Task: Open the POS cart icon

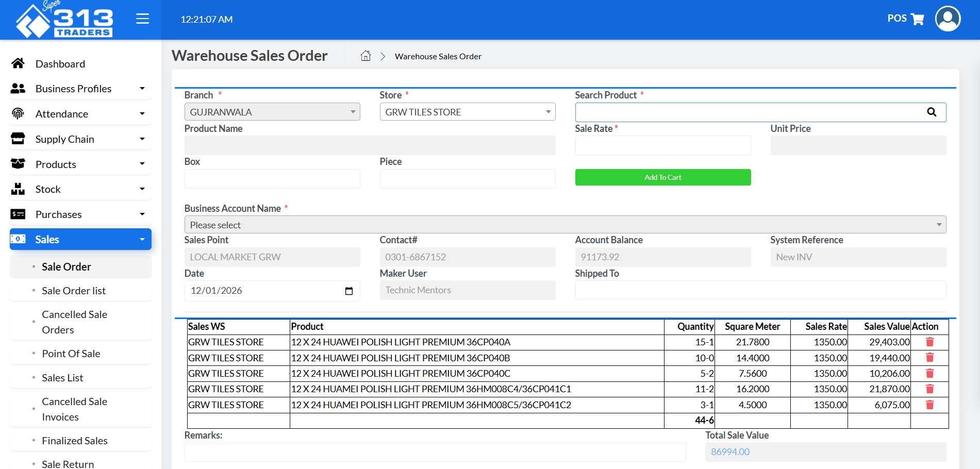Action: click(x=917, y=19)
